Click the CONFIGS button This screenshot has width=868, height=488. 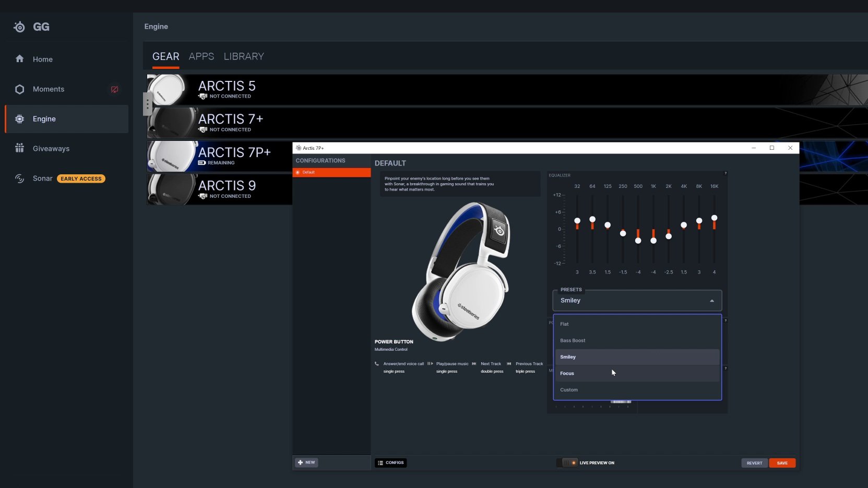tap(390, 462)
